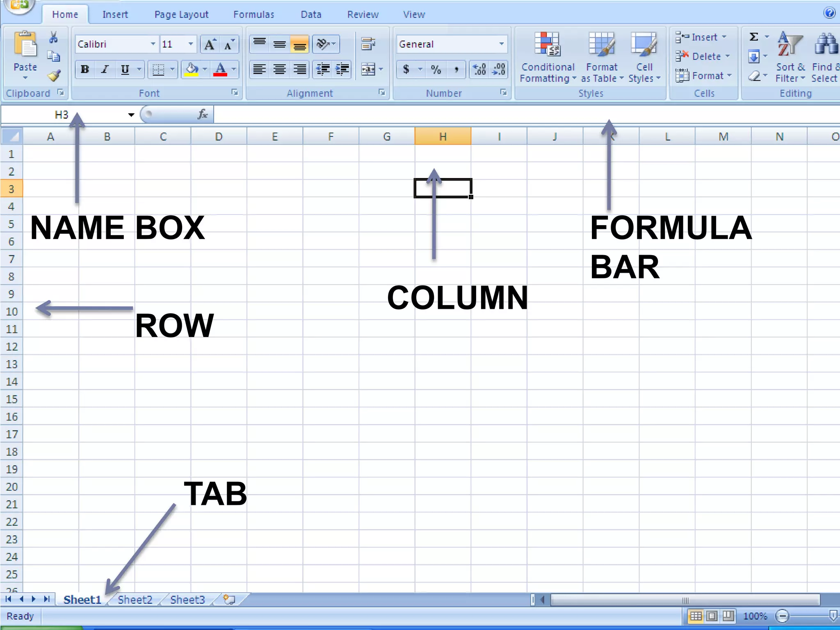Viewport: 840px width, 630px height.
Task: Toggle Italic formatting
Action: pos(105,69)
